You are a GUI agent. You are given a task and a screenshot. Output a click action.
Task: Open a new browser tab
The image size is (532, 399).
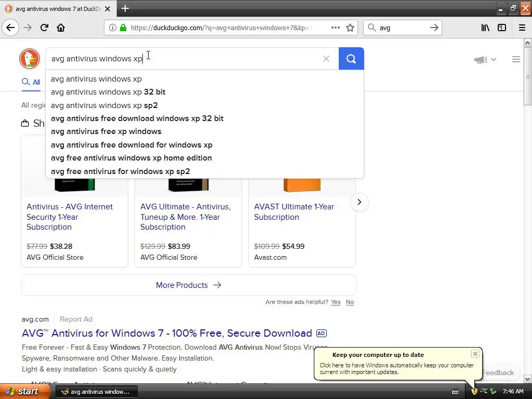(125, 8)
